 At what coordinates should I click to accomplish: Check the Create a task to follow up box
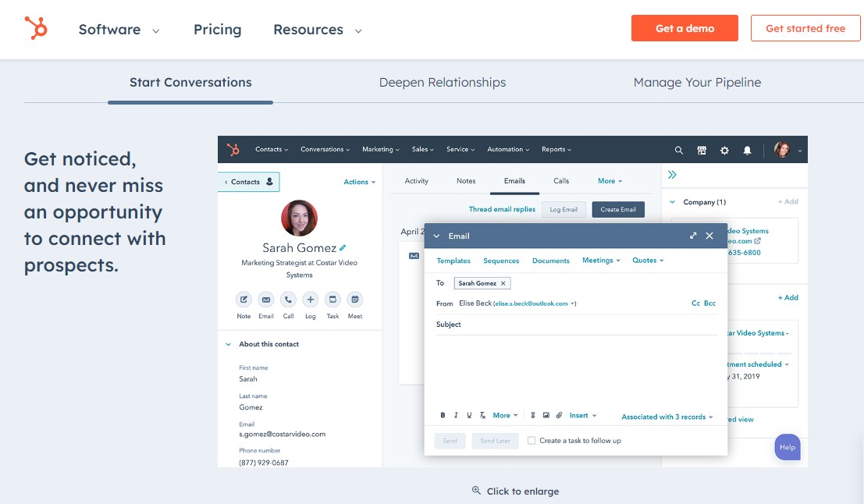pyautogui.click(x=532, y=439)
